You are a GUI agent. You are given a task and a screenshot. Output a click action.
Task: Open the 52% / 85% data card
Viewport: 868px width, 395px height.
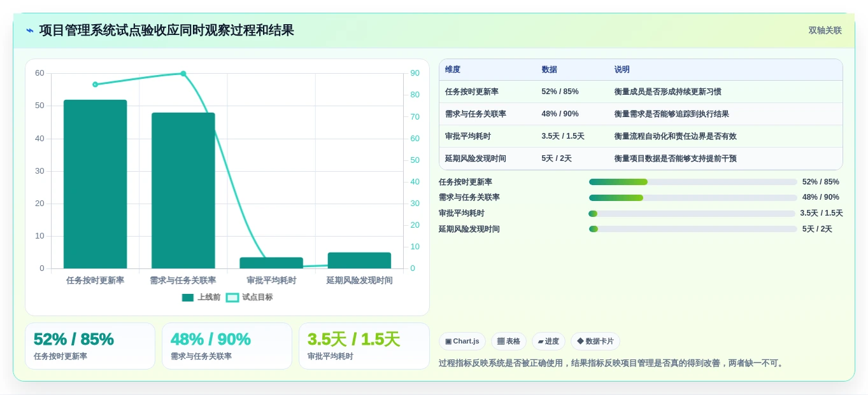pos(90,346)
